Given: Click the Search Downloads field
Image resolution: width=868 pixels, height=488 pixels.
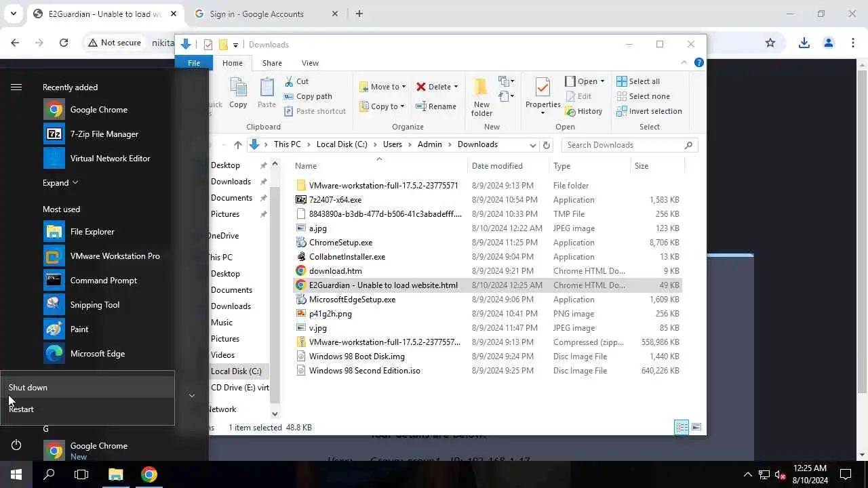Looking at the screenshot, I should tap(629, 145).
